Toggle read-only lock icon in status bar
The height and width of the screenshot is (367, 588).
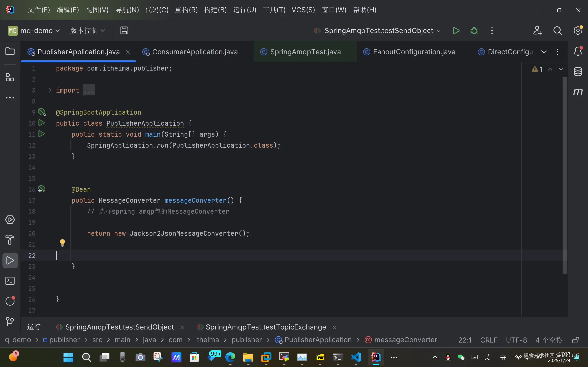click(576, 340)
